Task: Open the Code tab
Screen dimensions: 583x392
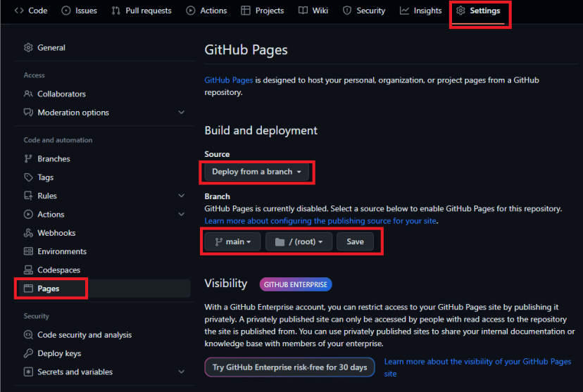Action: (x=31, y=11)
